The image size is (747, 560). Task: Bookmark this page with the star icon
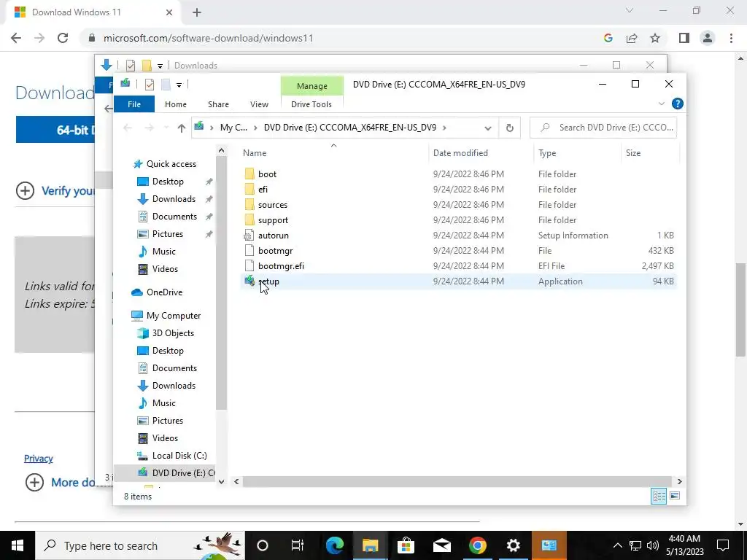click(655, 38)
